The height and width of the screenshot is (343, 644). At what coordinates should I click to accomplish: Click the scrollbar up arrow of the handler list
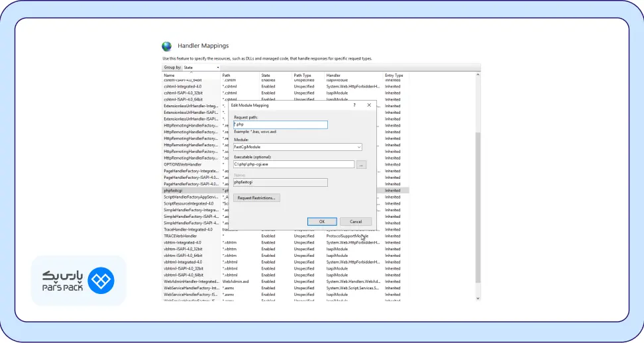478,75
